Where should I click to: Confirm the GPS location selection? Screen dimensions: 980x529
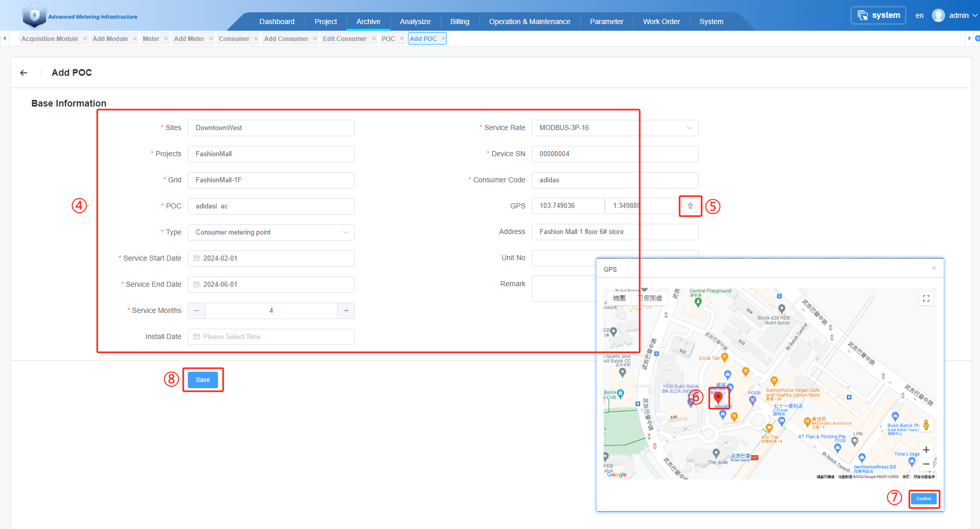[924, 499]
